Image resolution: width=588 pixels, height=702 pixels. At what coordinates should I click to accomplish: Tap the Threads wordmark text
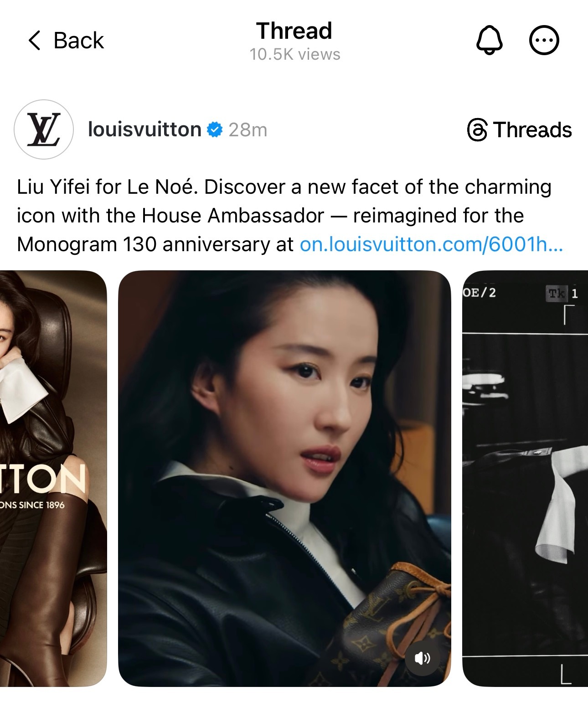pos(532,130)
